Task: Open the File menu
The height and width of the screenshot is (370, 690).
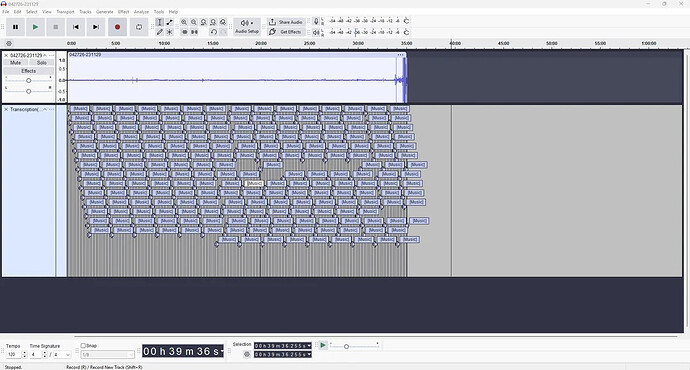Action: [x=6, y=12]
